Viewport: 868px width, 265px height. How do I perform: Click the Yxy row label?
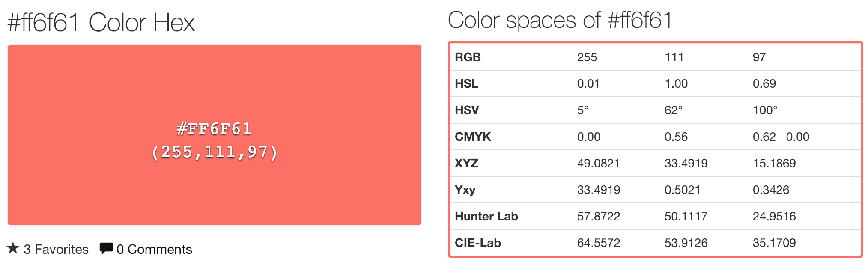coord(465,190)
